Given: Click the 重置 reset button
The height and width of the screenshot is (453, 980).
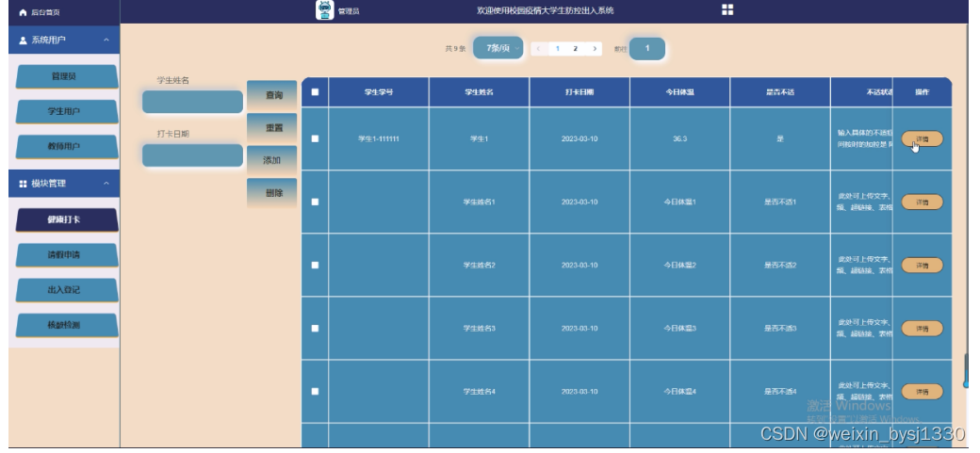Looking at the screenshot, I should pyautogui.click(x=272, y=127).
